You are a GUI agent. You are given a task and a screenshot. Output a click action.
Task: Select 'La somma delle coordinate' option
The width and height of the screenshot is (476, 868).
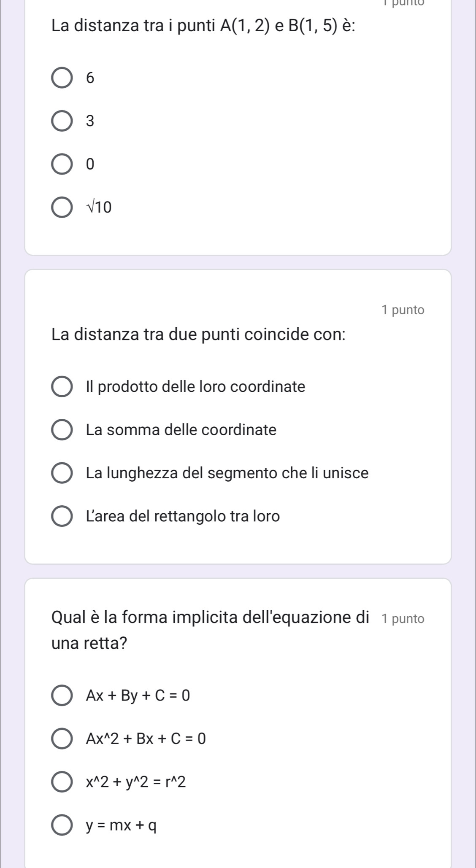62,430
